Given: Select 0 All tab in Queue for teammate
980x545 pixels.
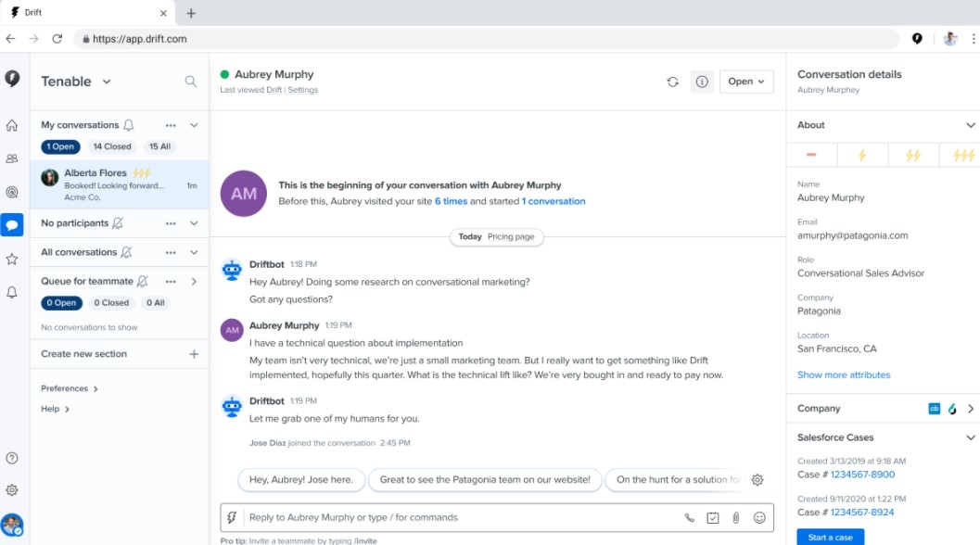Looking at the screenshot, I should point(155,303).
